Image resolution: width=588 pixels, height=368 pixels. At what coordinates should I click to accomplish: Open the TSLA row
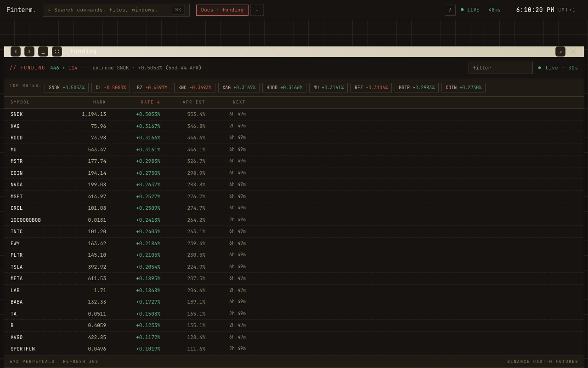(x=294, y=267)
